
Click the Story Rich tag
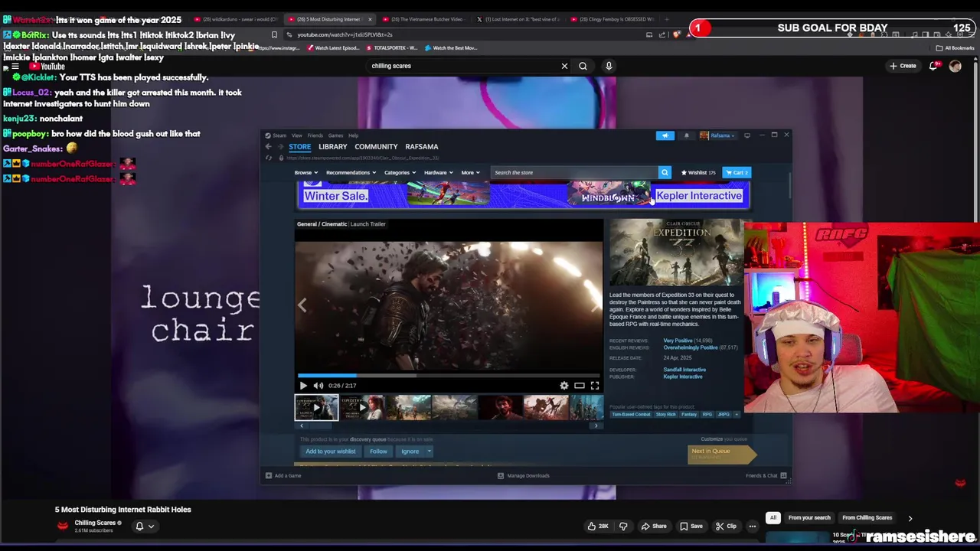(x=666, y=414)
